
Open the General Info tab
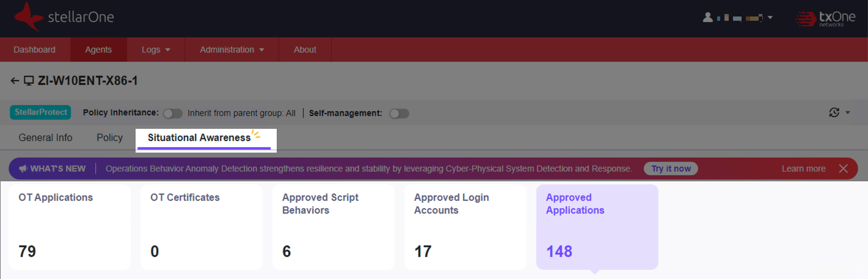45,137
